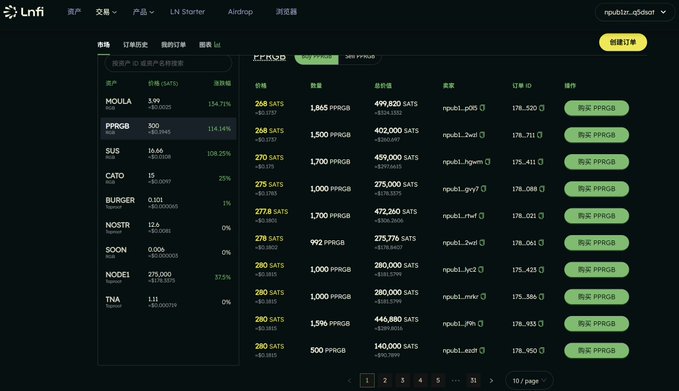Select BURGER asset row
Screen dimensions: 679x391
click(168, 203)
